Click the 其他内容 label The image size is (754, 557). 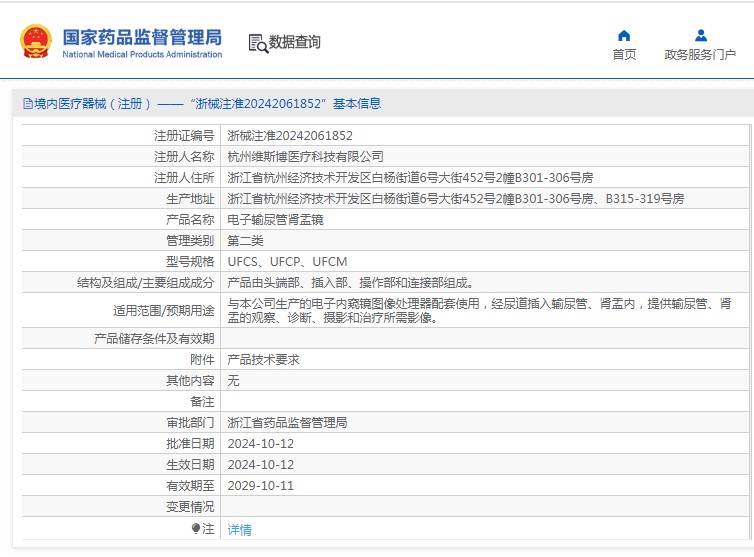(x=190, y=380)
